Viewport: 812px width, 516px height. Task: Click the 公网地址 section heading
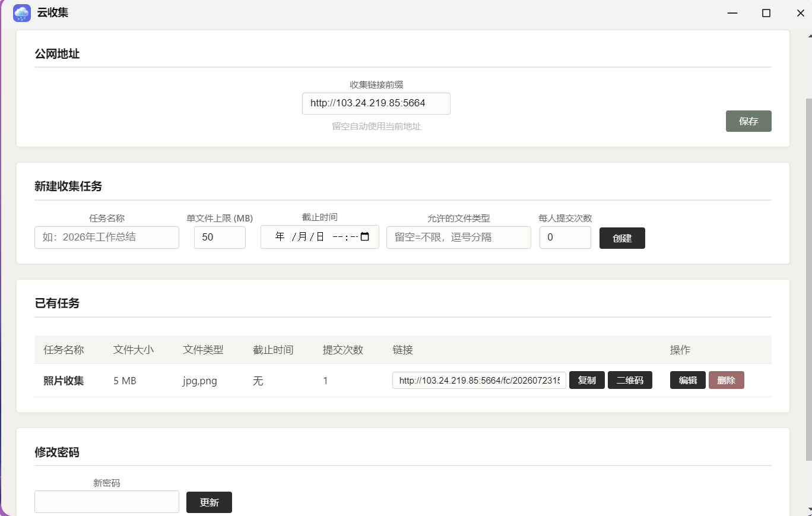(57, 54)
